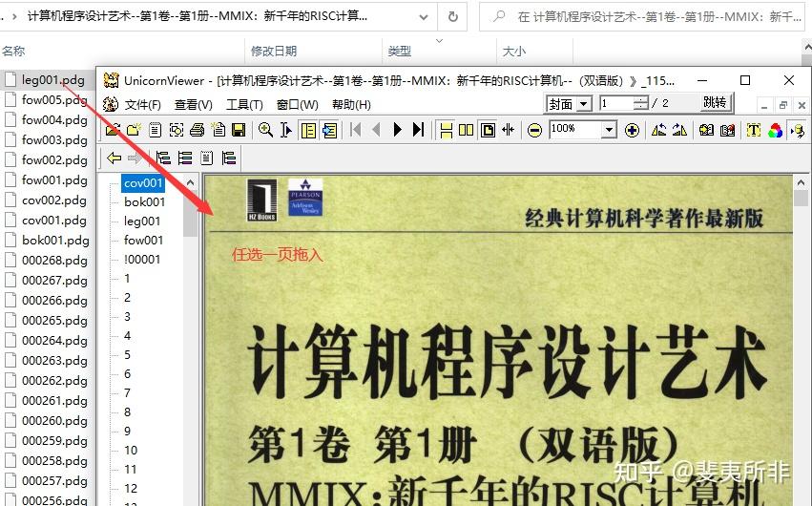Select the text cursor selection tool

[286, 130]
